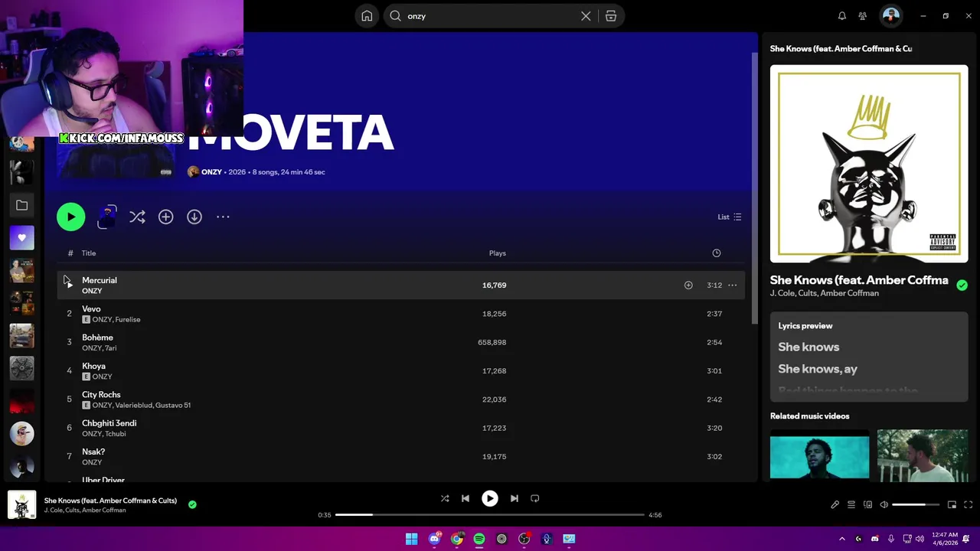The image size is (980, 551).
Task: Toggle repeat in the player bar
Action: 535,498
